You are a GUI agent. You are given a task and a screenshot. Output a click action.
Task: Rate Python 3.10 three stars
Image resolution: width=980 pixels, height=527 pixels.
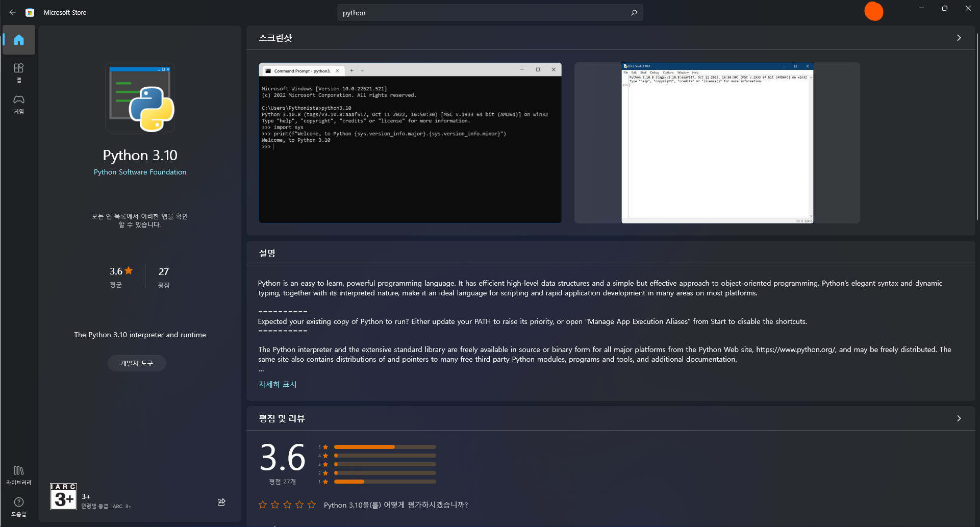pyautogui.click(x=287, y=505)
